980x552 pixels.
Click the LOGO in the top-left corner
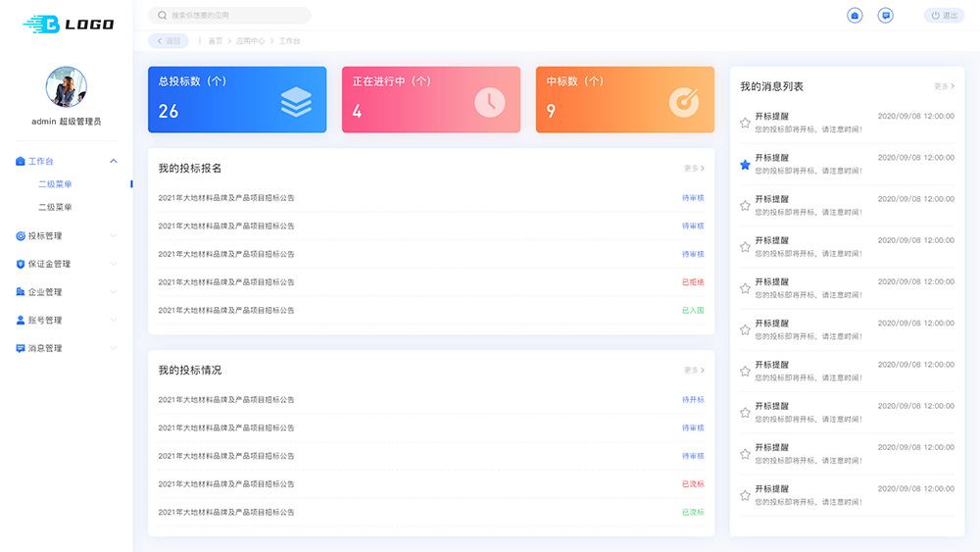click(68, 24)
